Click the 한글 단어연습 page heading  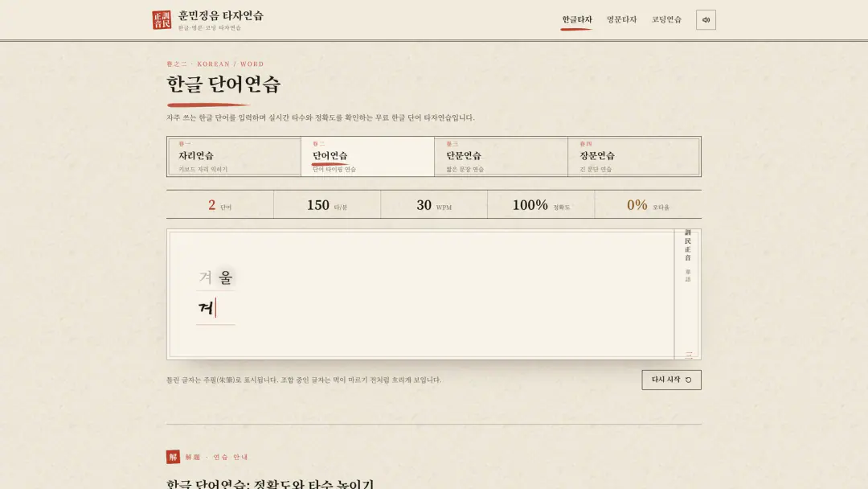coord(223,84)
